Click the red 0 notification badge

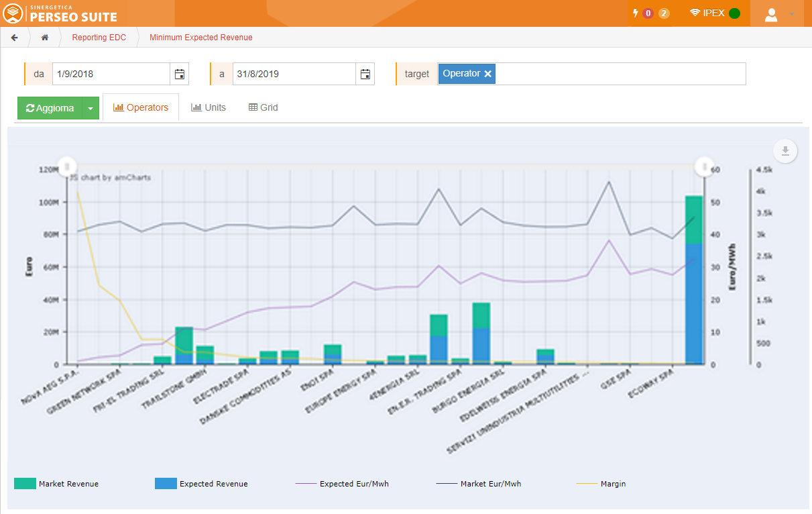pos(648,13)
